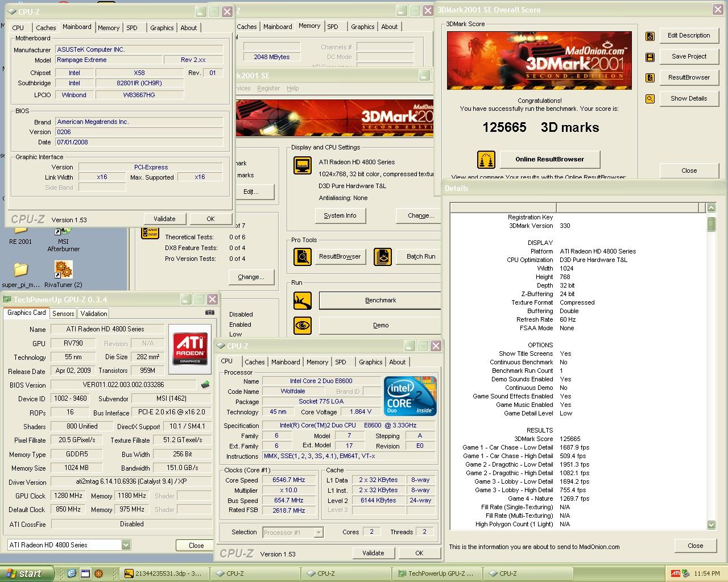
Task: Click the Online ResultBrowser button
Action: point(549,159)
